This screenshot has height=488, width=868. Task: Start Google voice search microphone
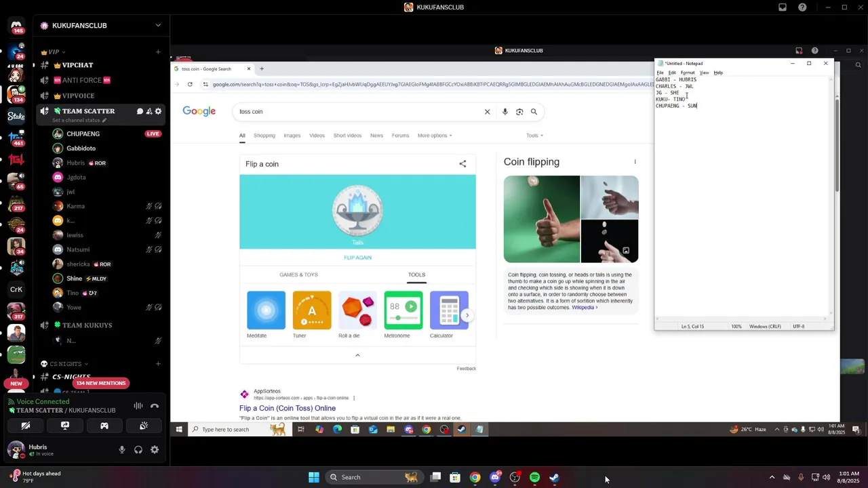coord(505,112)
